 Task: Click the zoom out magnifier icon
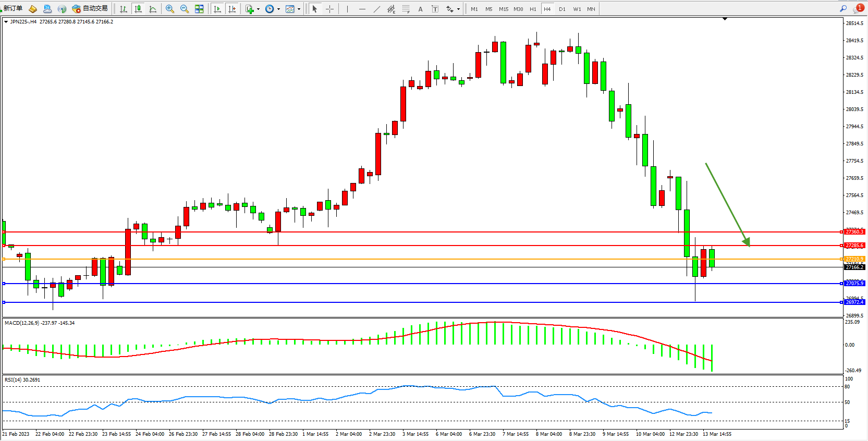(184, 9)
